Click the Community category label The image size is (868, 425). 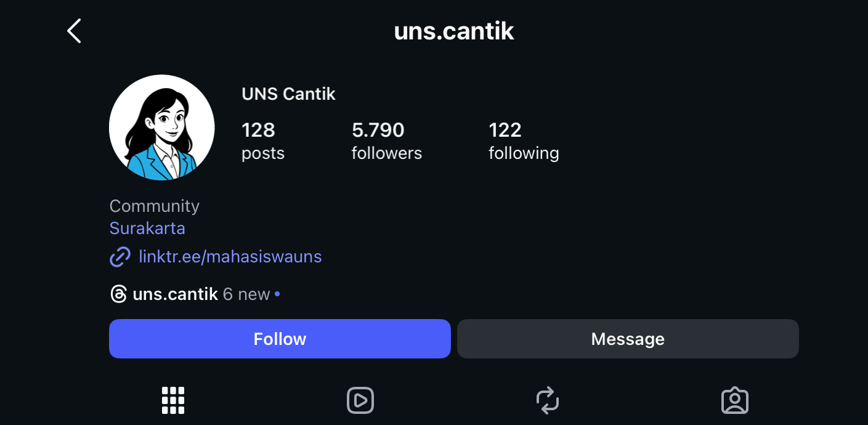pyautogui.click(x=154, y=206)
